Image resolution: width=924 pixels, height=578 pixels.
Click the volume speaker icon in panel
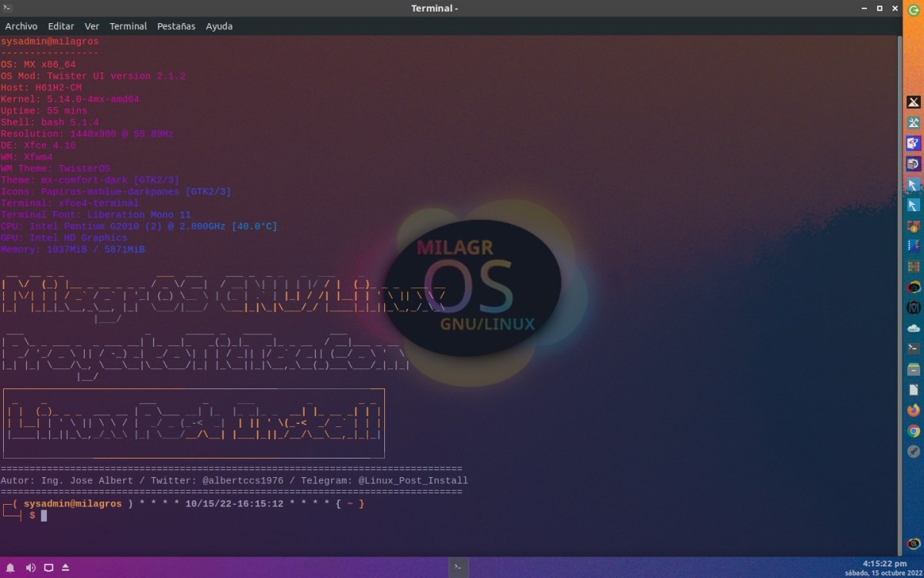coord(31,568)
